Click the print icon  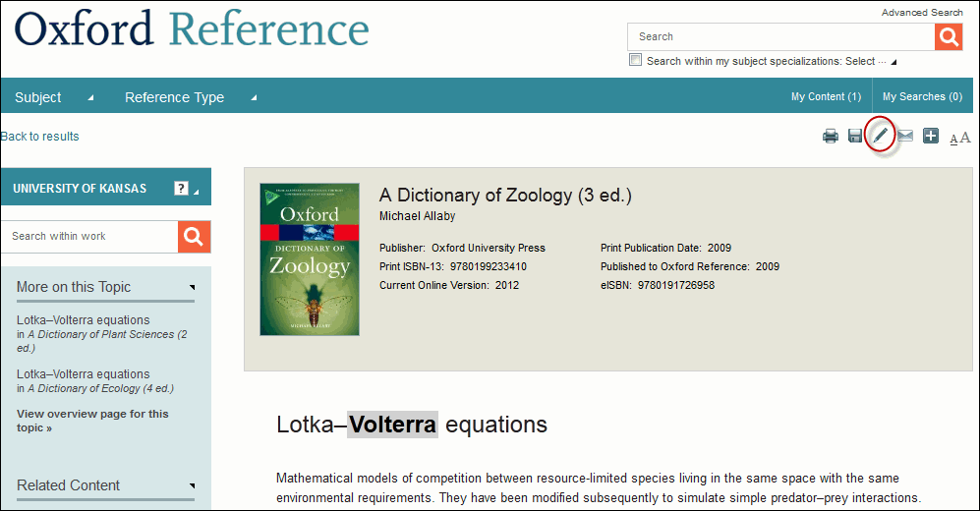point(830,136)
